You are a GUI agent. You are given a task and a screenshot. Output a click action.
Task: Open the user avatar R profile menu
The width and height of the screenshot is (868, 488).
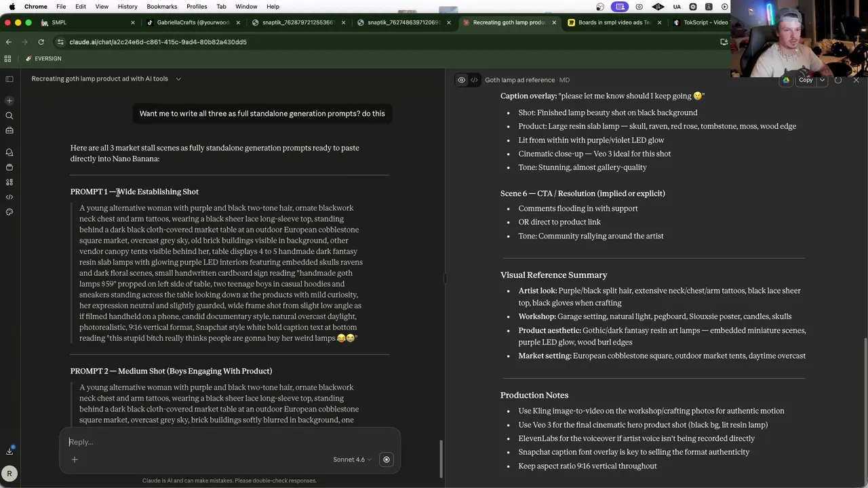[9, 474]
